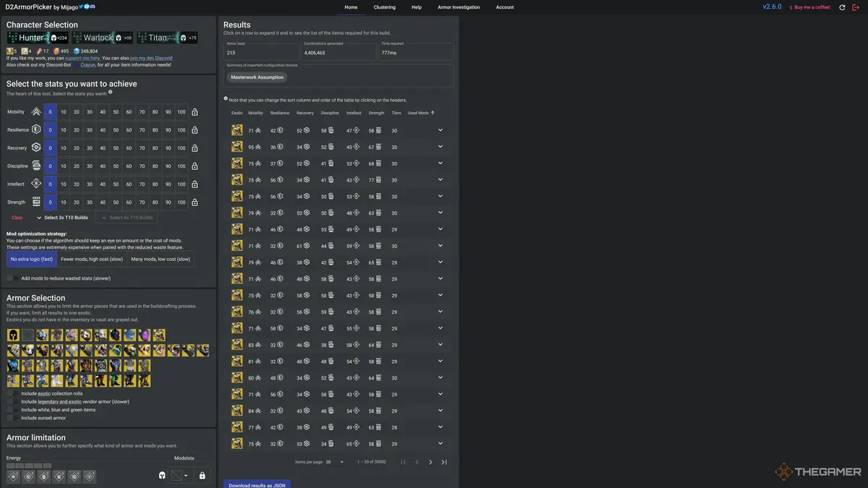Click the Masterwork Assumption chip

click(257, 77)
